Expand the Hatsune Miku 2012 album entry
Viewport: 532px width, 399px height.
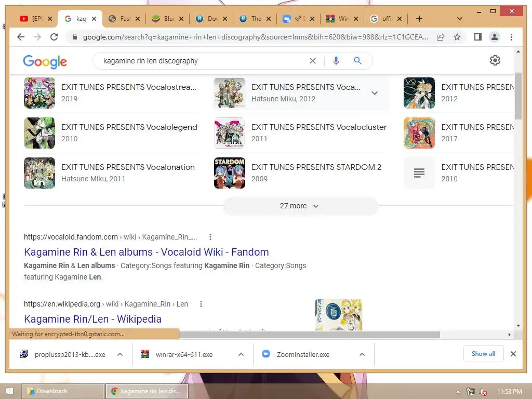(375, 93)
